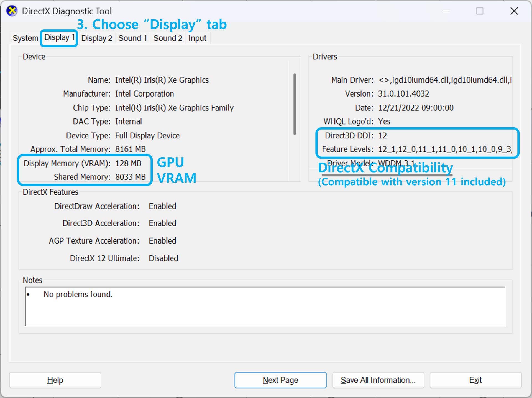Click the Main Driver value field
The width and height of the screenshot is (532, 398).
(x=445, y=80)
